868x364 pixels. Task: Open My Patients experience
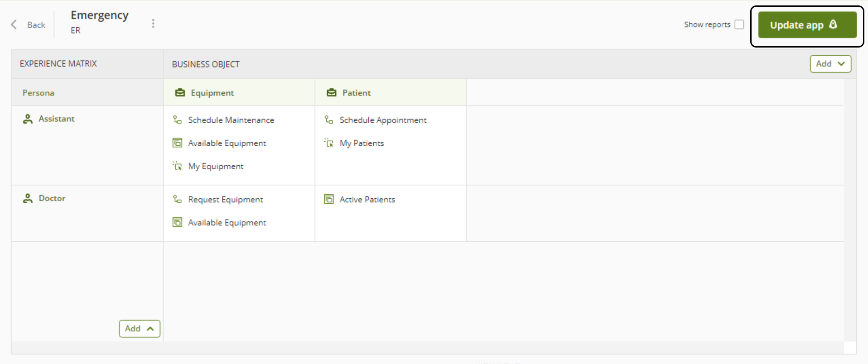[362, 143]
